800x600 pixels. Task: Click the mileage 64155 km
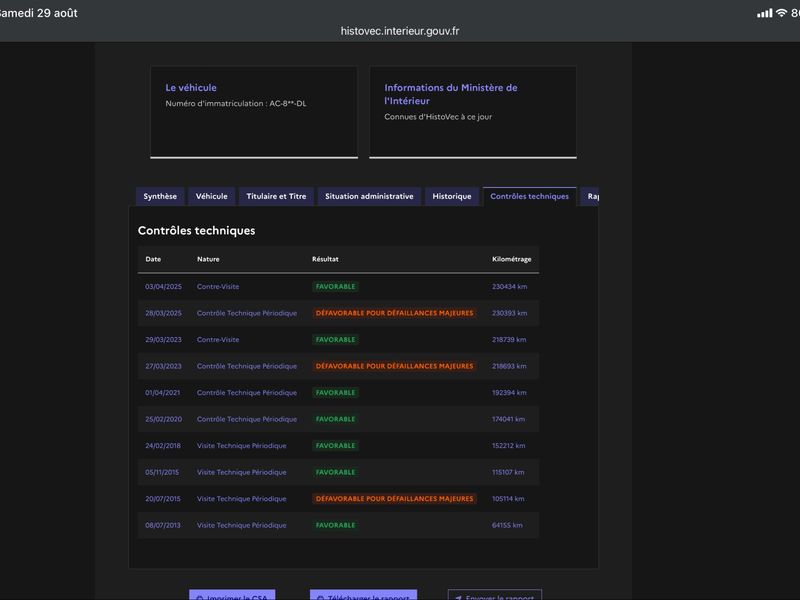tap(507, 526)
